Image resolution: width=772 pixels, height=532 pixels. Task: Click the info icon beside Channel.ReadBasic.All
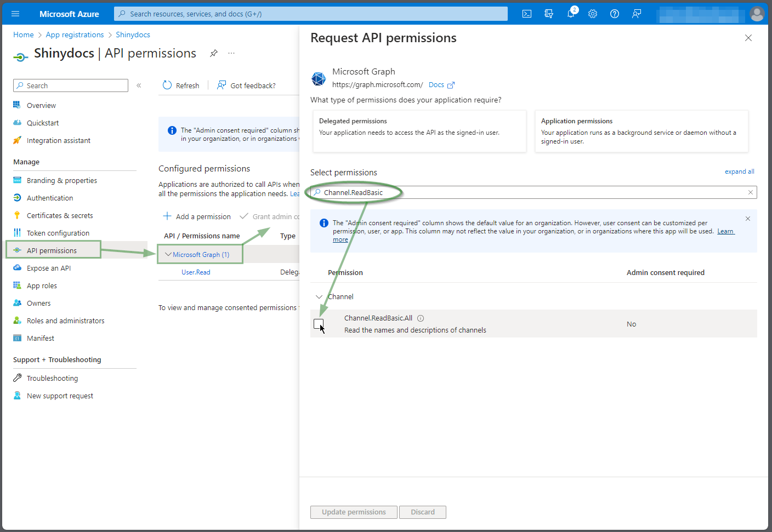pos(421,318)
